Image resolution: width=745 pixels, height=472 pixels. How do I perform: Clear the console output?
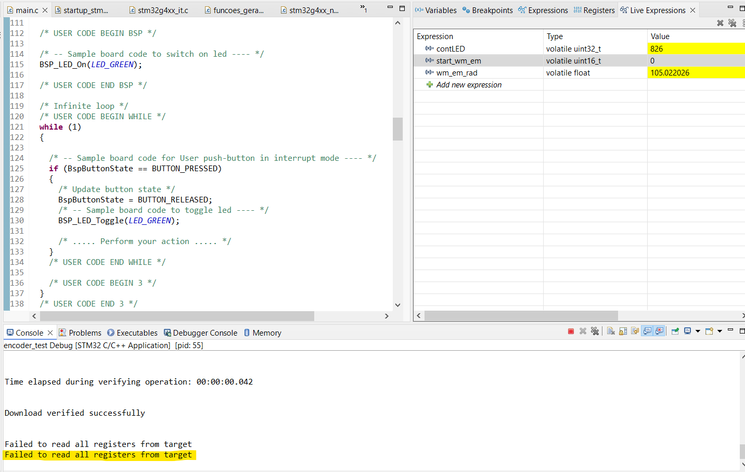pyautogui.click(x=611, y=331)
